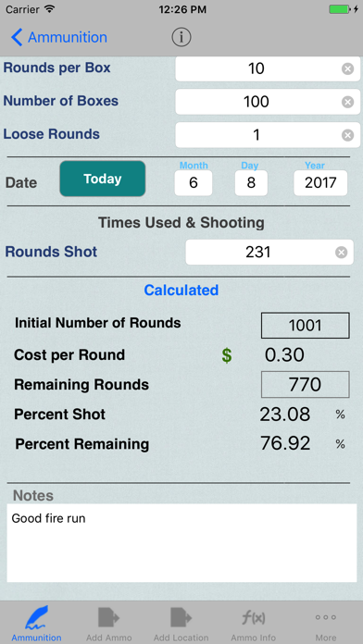Image resolution: width=363 pixels, height=644 pixels.
Task: Edit the Notes text area
Action: pyautogui.click(x=181, y=543)
